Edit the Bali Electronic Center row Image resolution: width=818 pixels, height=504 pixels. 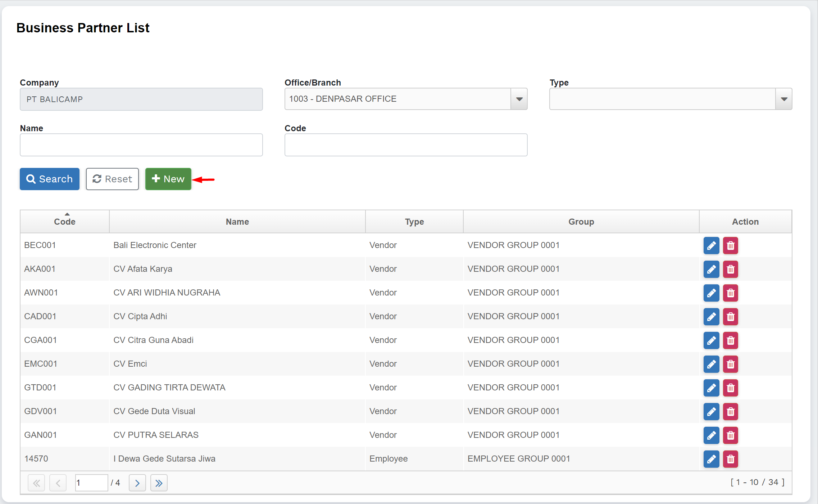click(711, 246)
